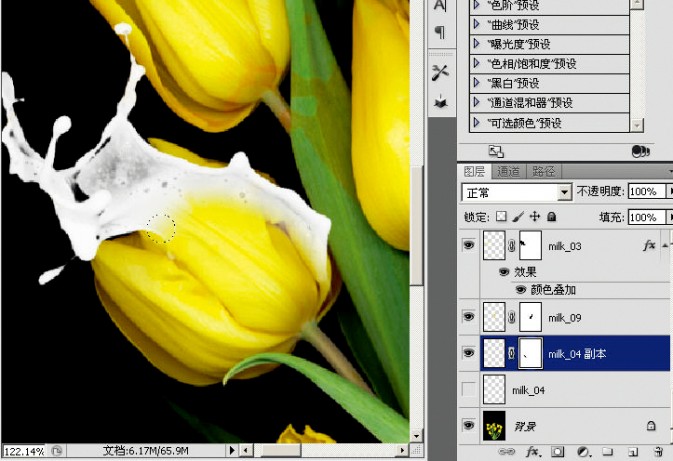Hide the milk_04 副本 layer
This screenshot has height=461, width=673.
pos(468,353)
